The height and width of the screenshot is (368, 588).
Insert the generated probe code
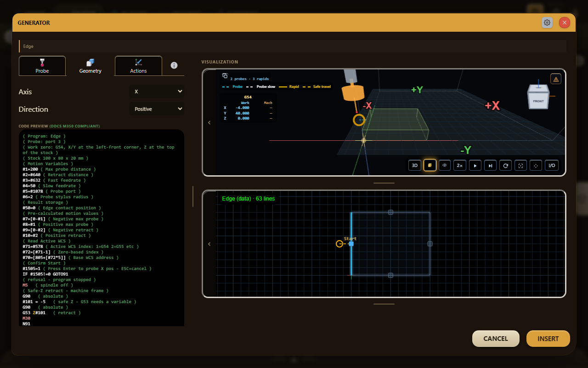tap(548, 339)
